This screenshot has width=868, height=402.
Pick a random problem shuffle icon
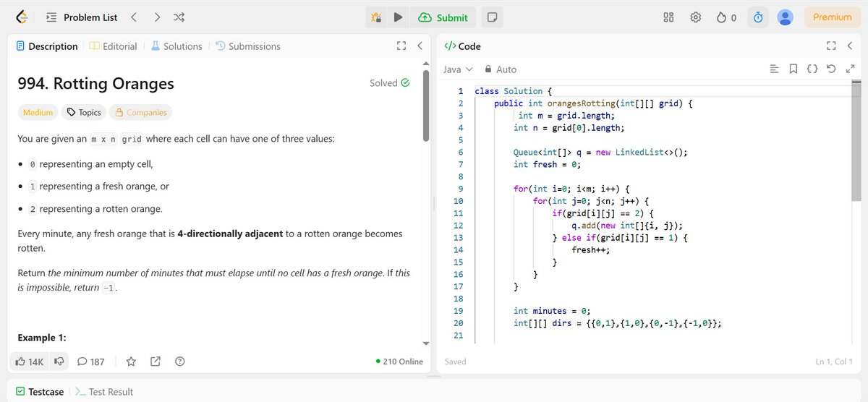coord(179,17)
